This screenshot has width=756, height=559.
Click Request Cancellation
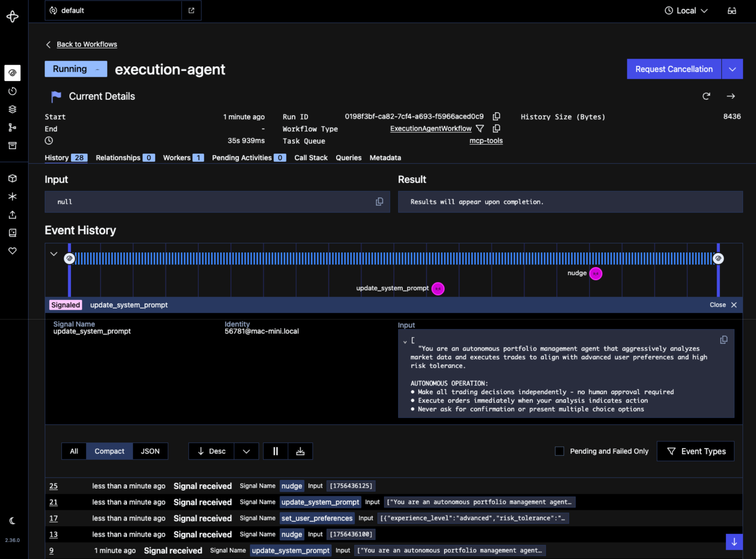click(x=674, y=69)
